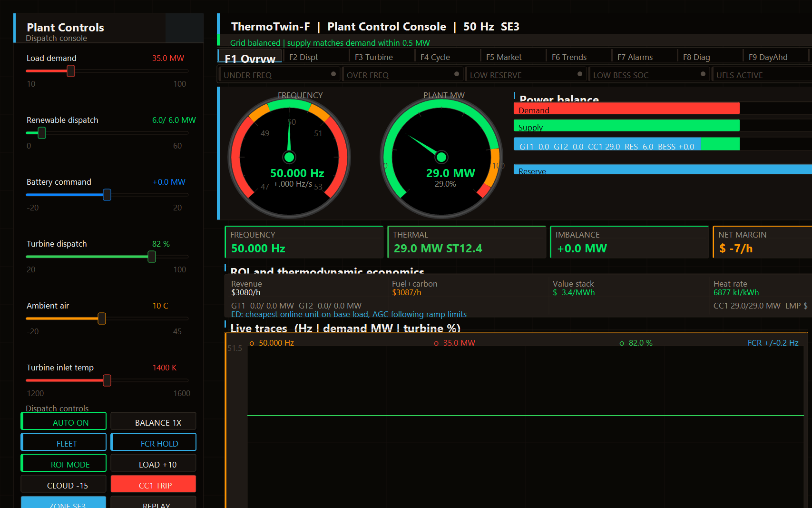The height and width of the screenshot is (508, 812).
Task: Click the red Demand bar
Action: coord(626,109)
